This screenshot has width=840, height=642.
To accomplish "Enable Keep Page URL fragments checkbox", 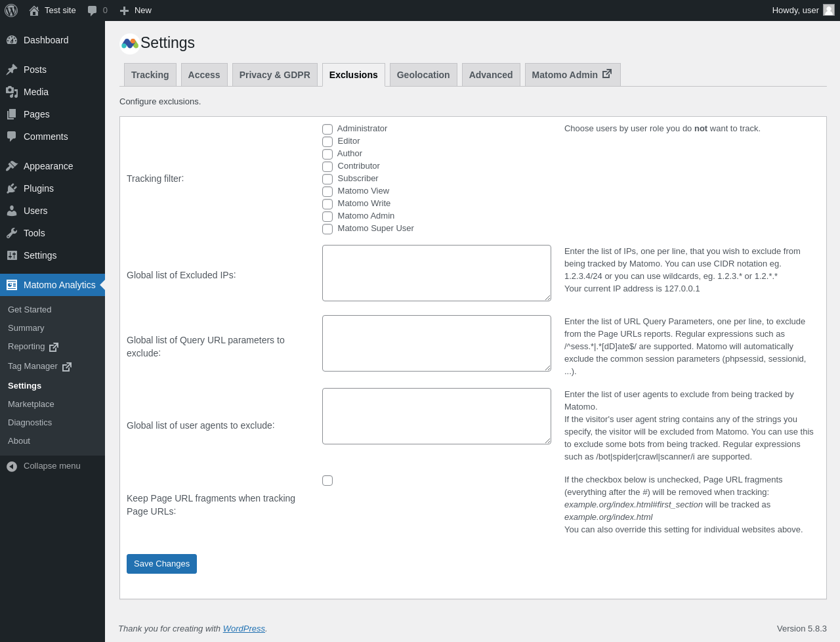I will coord(327,481).
